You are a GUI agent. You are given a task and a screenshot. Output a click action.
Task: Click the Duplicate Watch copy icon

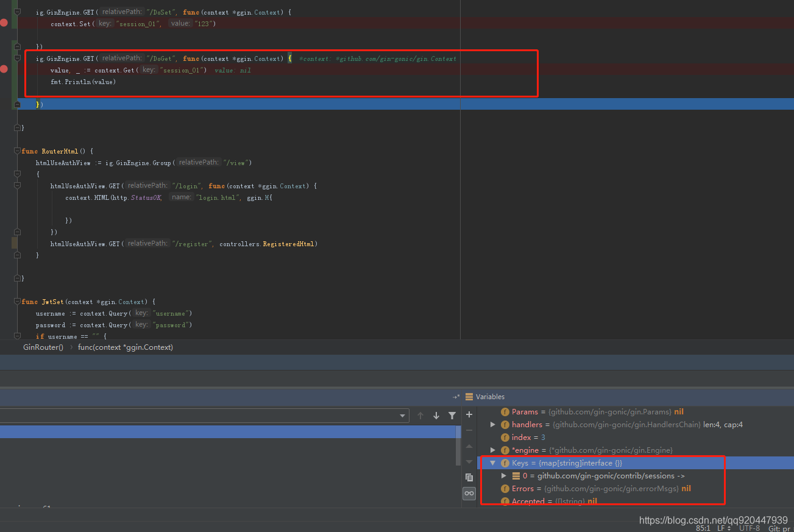tap(469, 477)
